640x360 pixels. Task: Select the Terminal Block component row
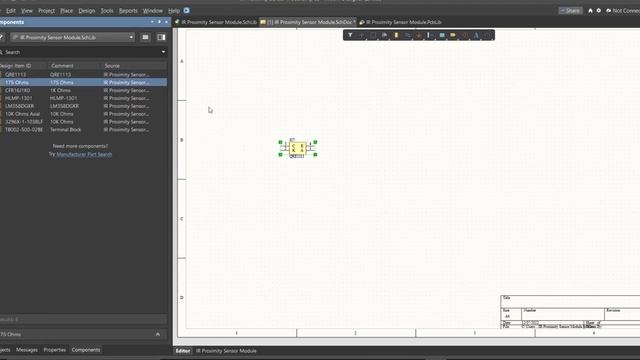83,129
